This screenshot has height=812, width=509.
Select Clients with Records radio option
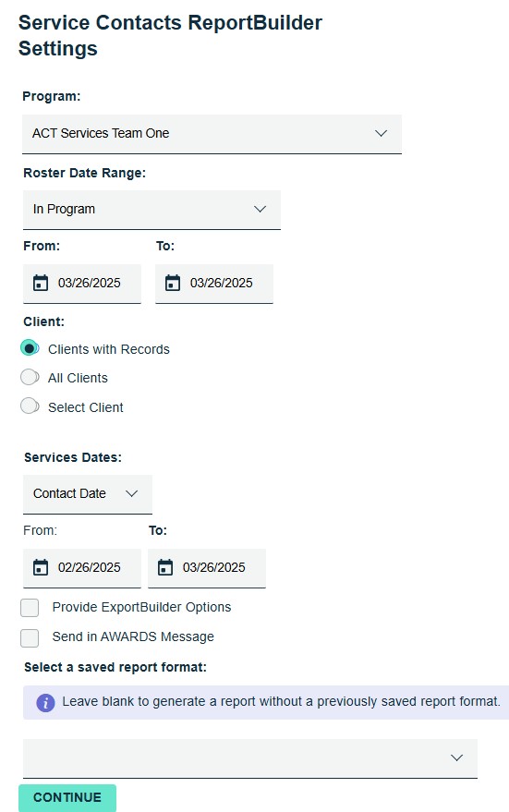click(x=30, y=348)
